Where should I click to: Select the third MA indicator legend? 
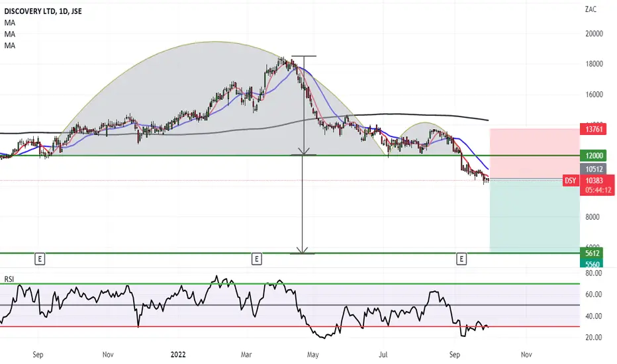pos(10,46)
